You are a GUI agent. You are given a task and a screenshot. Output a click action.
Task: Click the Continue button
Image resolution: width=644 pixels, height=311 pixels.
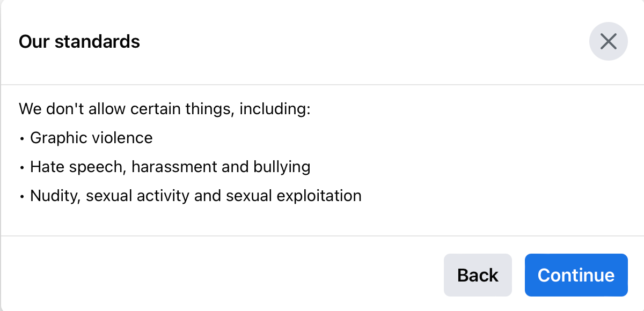[576, 275]
